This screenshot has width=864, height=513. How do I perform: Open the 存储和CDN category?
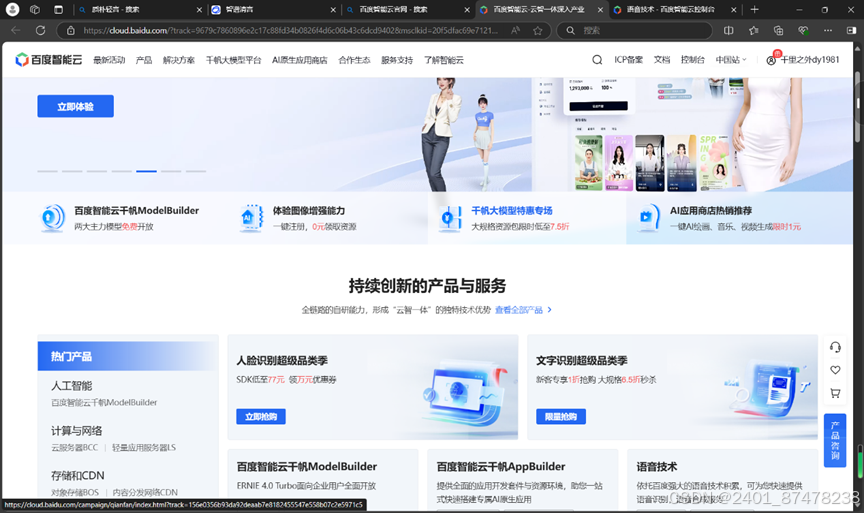[78, 476]
